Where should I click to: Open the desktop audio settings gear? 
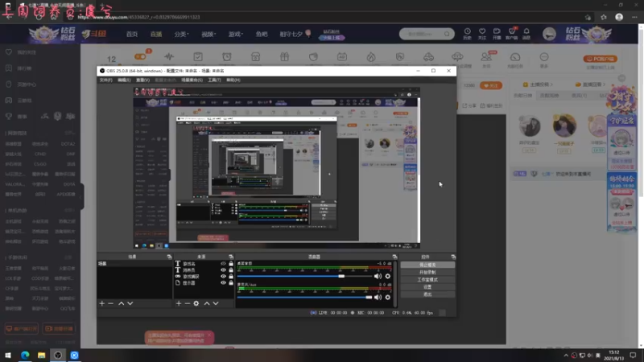(388, 276)
